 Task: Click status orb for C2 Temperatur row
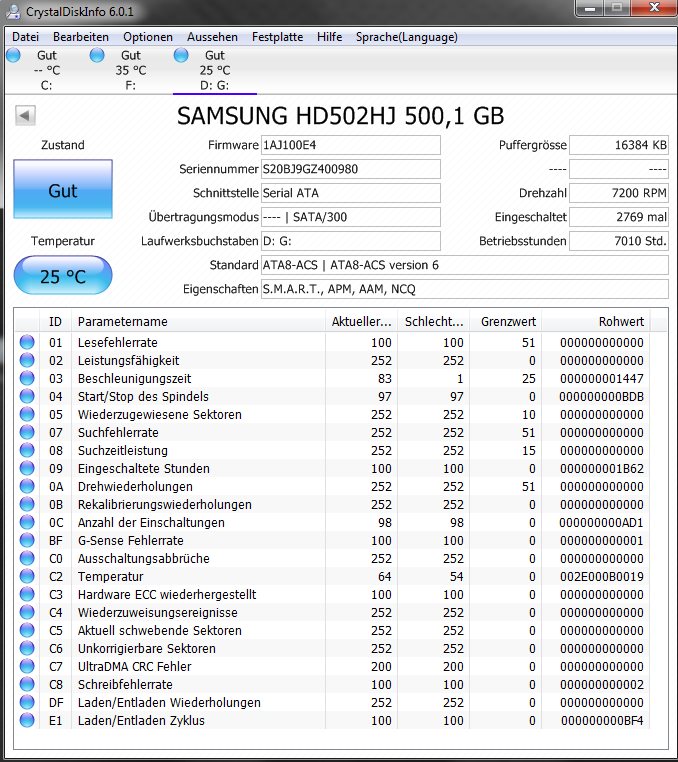pos(27,576)
